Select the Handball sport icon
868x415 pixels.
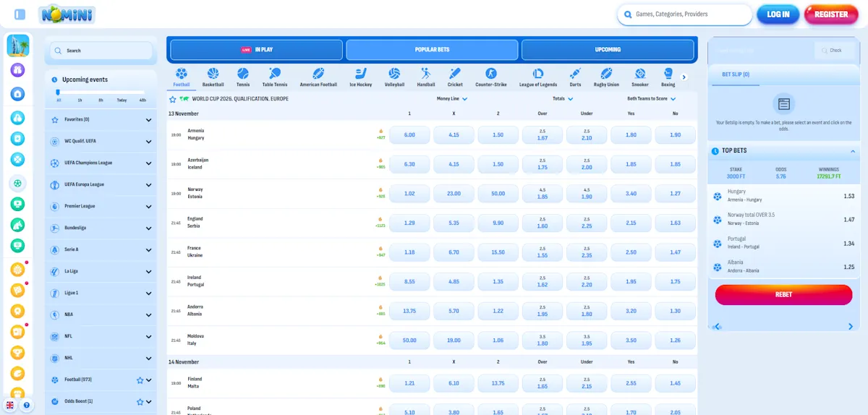click(426, 74)
